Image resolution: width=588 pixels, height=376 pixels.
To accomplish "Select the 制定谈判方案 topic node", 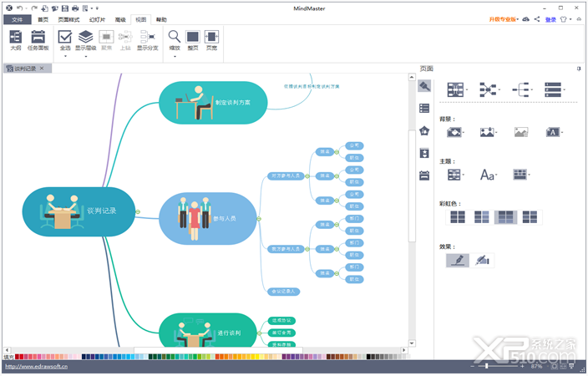I will tap(213, 103).
